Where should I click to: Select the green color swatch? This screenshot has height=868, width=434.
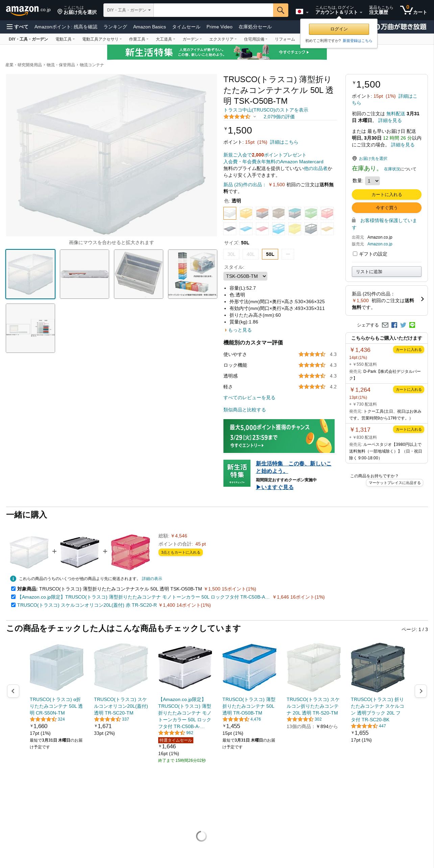click(311, 213)
